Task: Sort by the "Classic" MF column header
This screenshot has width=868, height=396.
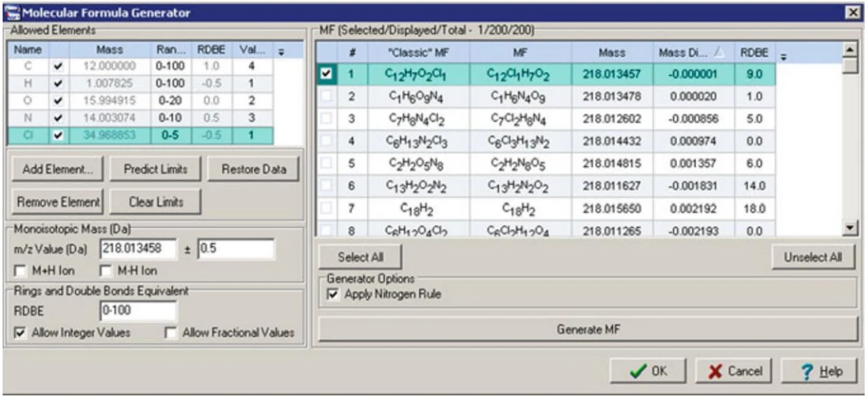Action: click(419, 53)
